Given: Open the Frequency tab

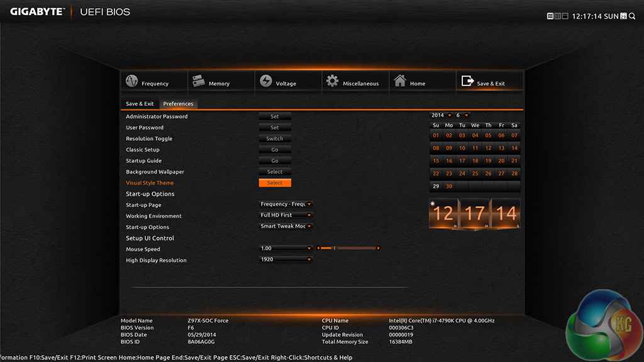Looking at the screenshot, I should pyautogui.click(x=155, y=81).
